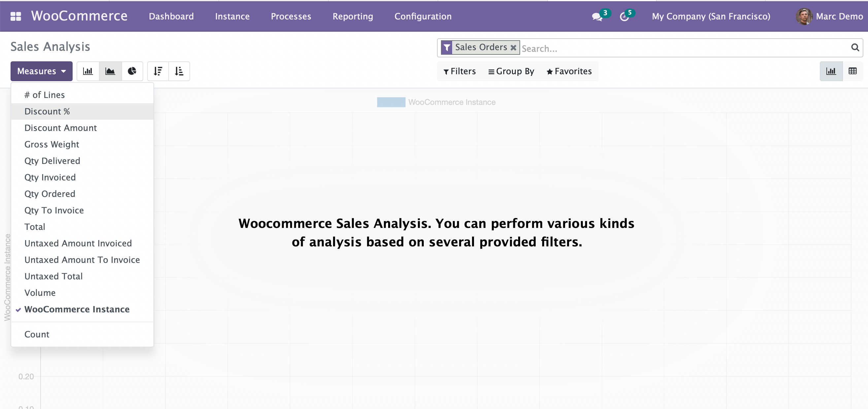
Task: Expand the Group By dropdown
Action: pos(511,71)
